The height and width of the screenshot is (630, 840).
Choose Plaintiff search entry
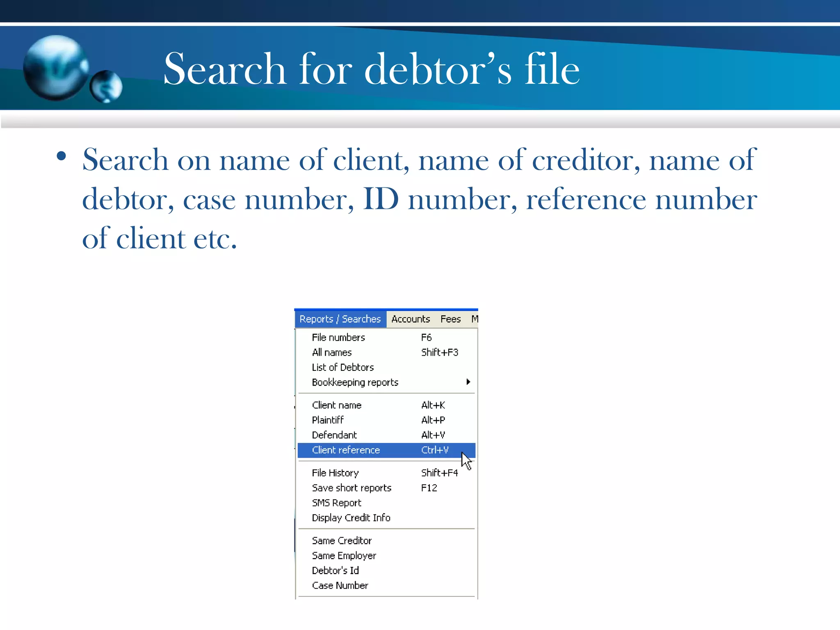pos(328,420)
